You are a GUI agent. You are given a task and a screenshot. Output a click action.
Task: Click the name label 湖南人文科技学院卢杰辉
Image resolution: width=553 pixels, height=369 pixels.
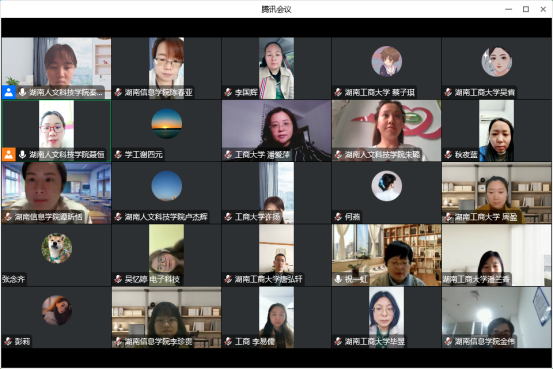166,217
